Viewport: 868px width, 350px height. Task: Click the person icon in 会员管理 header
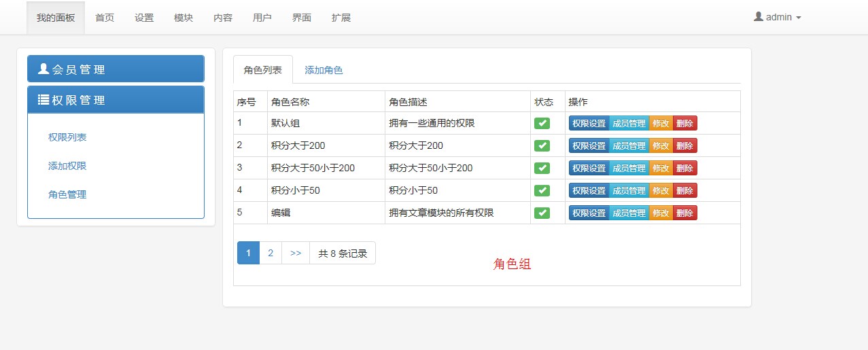coord(44,69)
